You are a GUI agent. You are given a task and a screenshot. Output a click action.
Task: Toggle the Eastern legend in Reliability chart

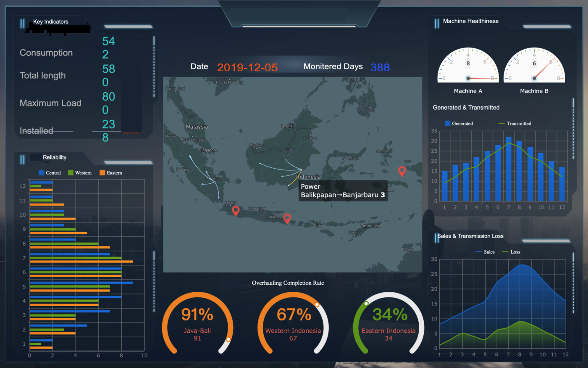tap(111, 173)
